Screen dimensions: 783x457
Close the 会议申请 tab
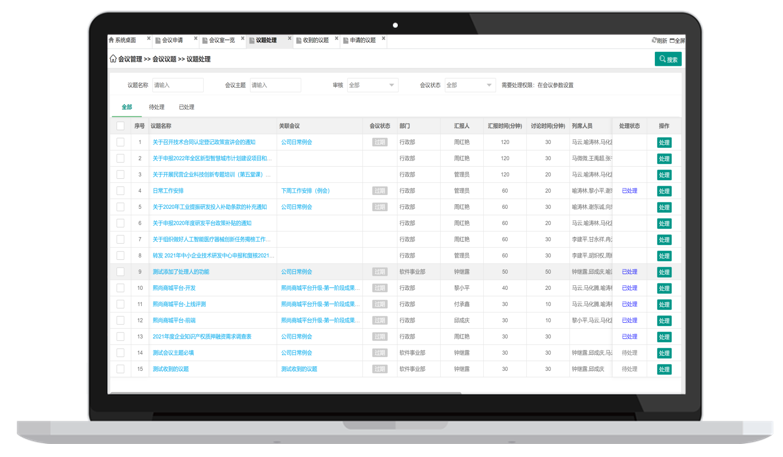[x=195, y=38]
